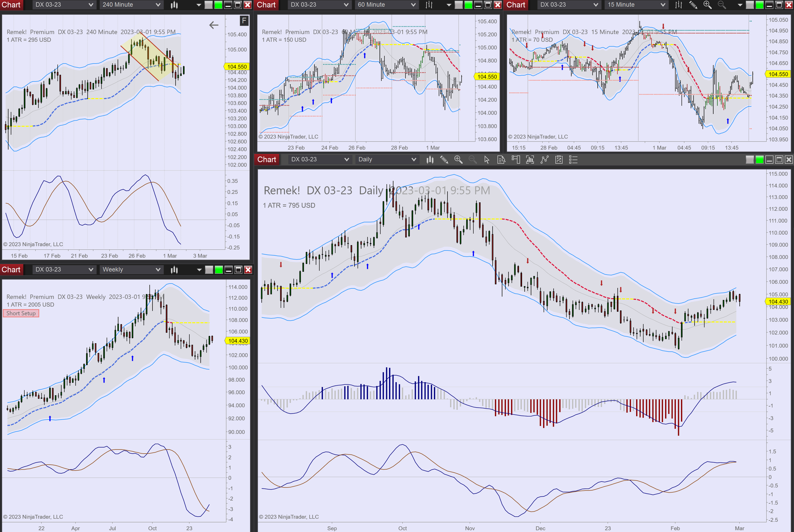Open 240 Minute interval dropdown
This screenshot has height=532, width=794.
pos(131,5)
